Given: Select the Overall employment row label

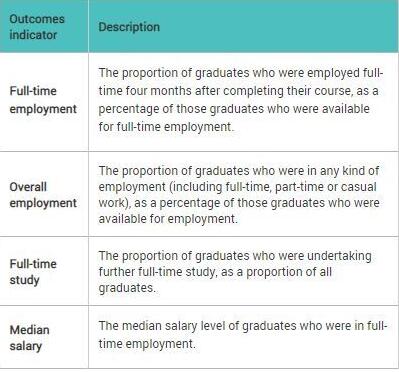Looking at the screenshot, I should [43, 195].
